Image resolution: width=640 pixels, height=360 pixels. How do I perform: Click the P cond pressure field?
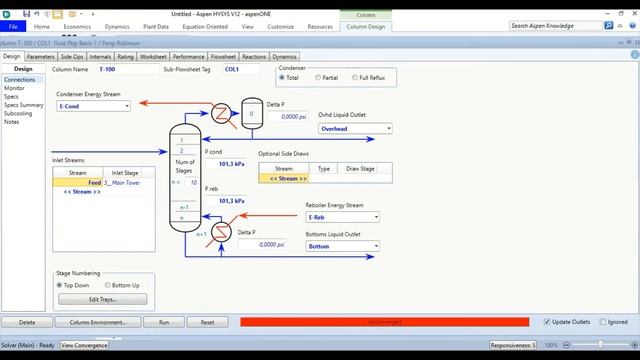(226, 164)
